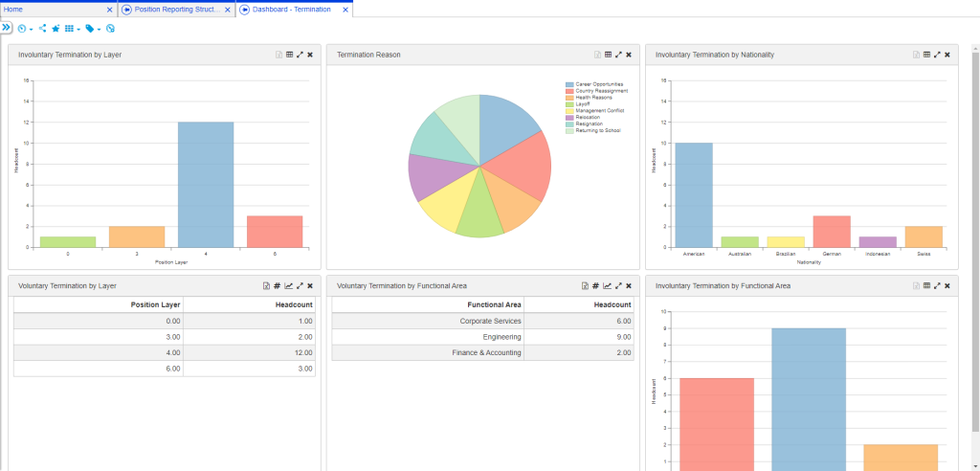This screenshot has height=471, width=980.
Task: Switch to Position Reporting Structure tab
Action: 169,10
